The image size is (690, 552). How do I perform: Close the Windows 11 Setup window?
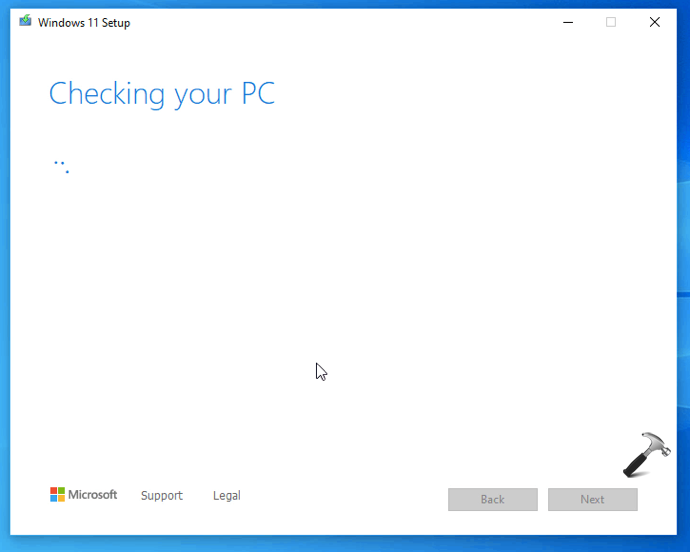655,22
